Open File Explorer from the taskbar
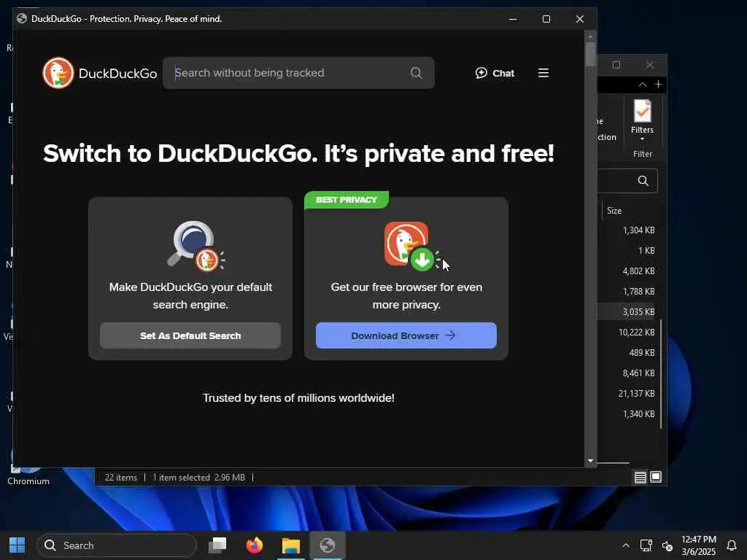Screen dimensions: 747x560 click(290, 545)
